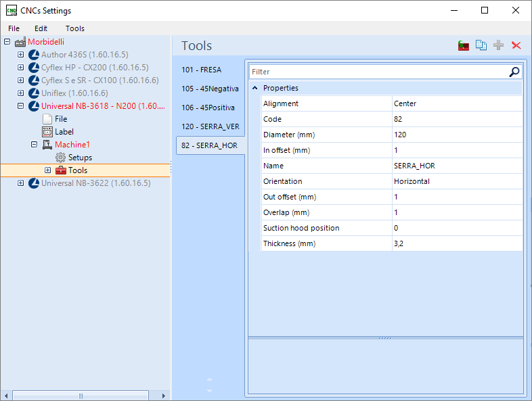The image size is (532, 401).
Task: Expand the Cyflex S e SR - CX100 node
Action: 21,80
